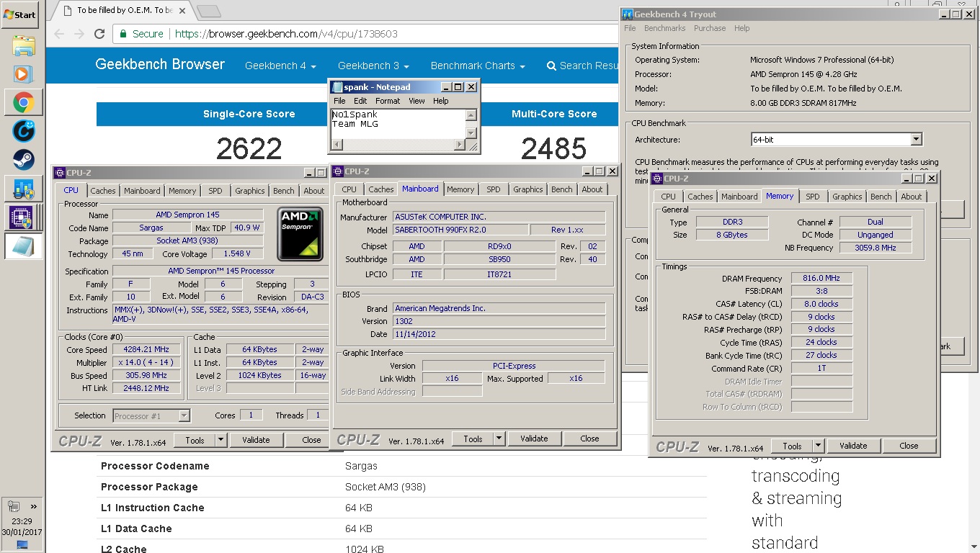The width and height of the screenshot is (980, 553).
Task: Open Bench tab in CPU-Z Mainboard window
Action: point(561,189)
